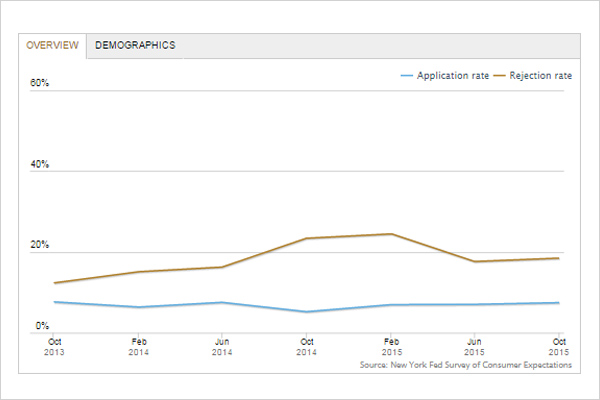Click the 60% y-axis label
Image resolution: width=600 pixels, height=400 pixels.
point(40,84)
